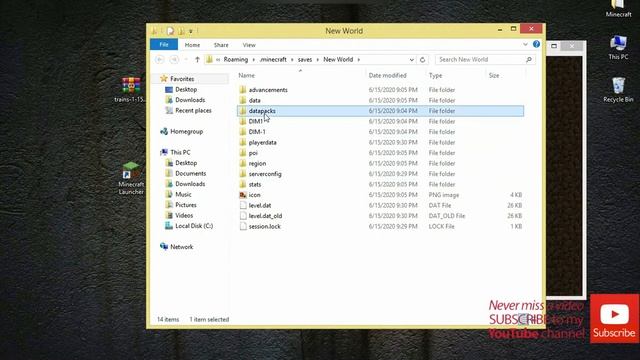Open Local Disk (C:) drive
This screenshot has width=640, height=360.
pos(194,226)
